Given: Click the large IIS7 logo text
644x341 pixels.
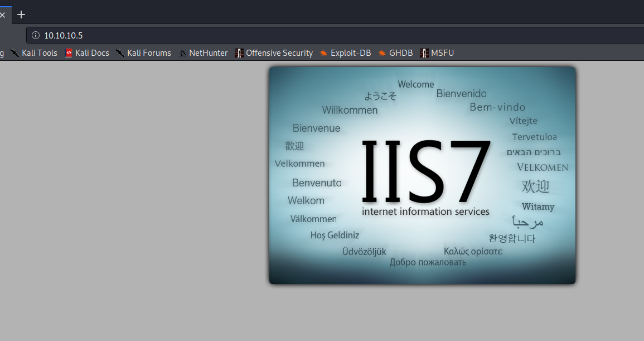Looking at the screenshot, I should tap(426, 171).
